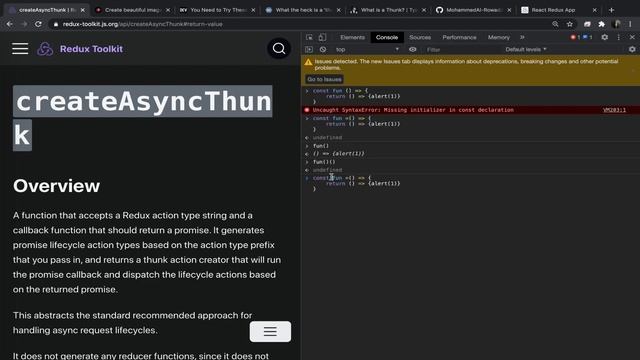Toggle the DevTools device toolbar
Image resolution: width=640 pixels, height=360 pixels.
coord(322,37)
